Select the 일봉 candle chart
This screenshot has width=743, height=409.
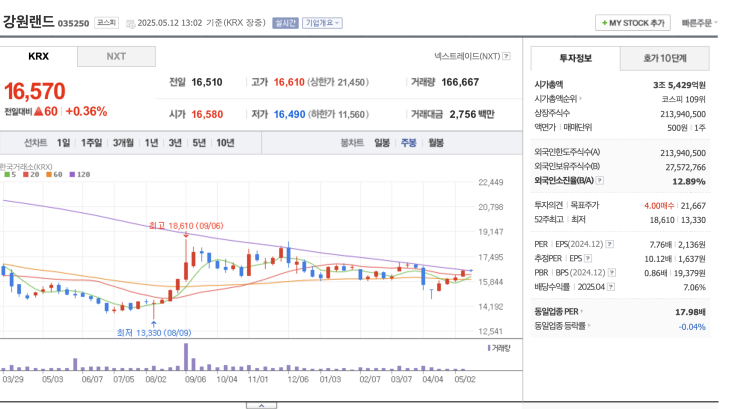coord(381,143)
